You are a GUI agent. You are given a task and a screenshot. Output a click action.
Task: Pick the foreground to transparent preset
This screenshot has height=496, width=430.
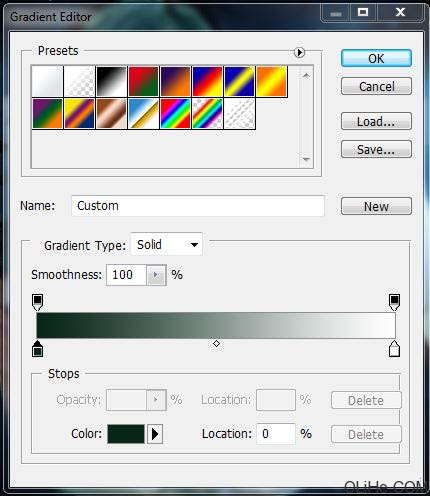click(80, 81)
